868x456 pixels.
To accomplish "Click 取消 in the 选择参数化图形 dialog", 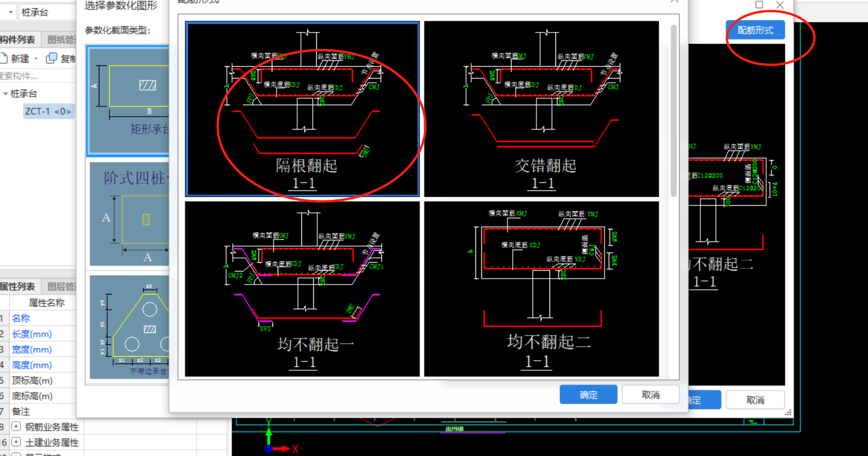I will click(x=756, y=400).
